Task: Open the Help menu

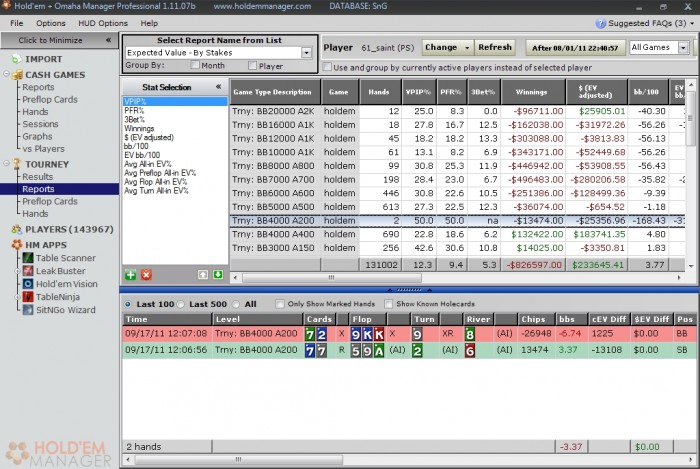Action: pos(149,23)
